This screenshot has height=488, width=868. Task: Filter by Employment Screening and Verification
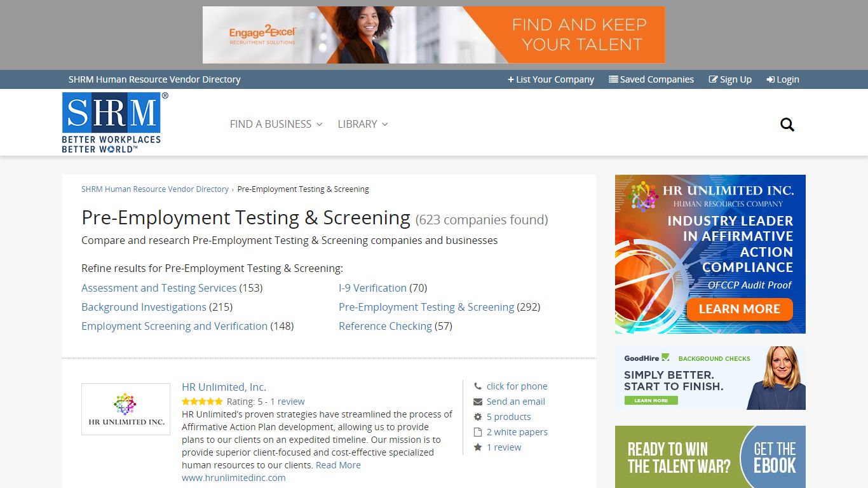point(174,326)
